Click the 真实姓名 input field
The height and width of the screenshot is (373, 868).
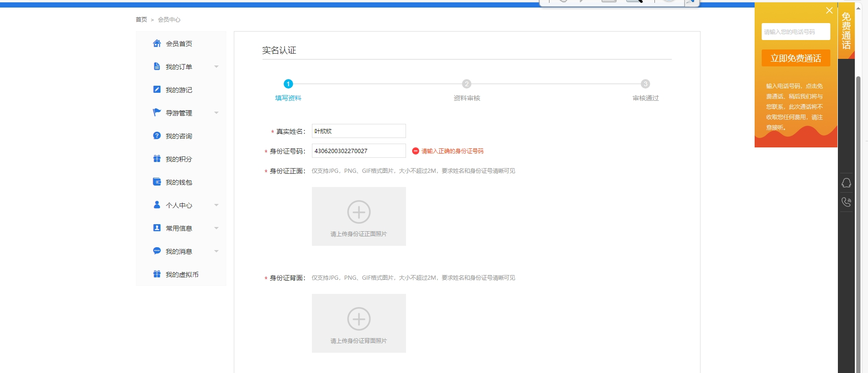click(358, 131)
